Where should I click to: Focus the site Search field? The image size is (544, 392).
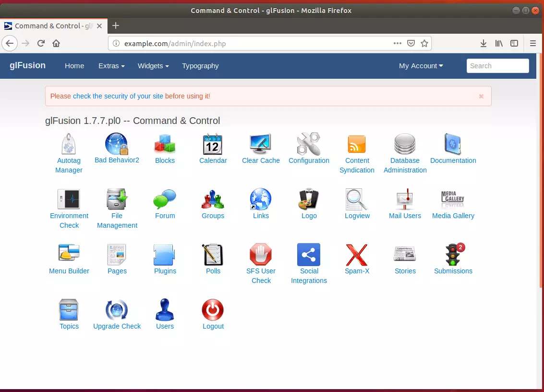pos(497,66)
